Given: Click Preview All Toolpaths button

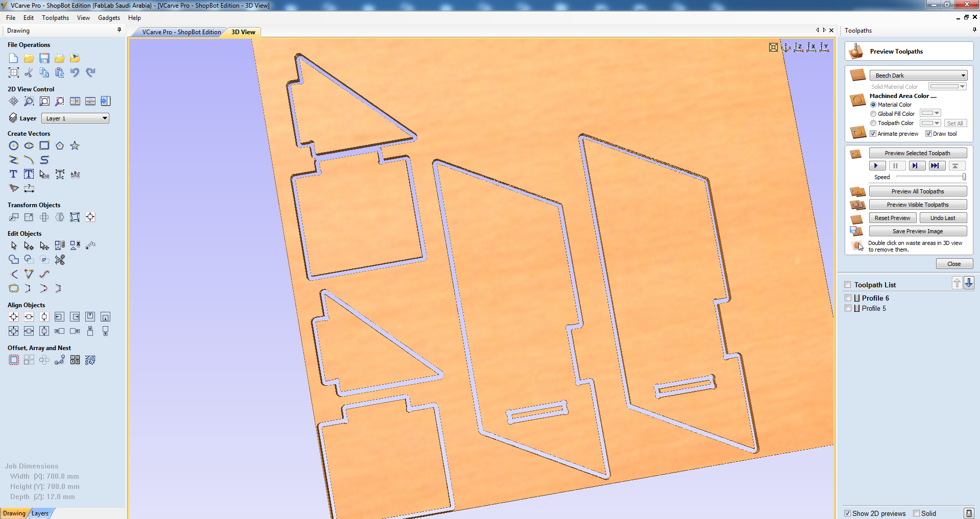Looking at the screenshot, I should 918,191.
